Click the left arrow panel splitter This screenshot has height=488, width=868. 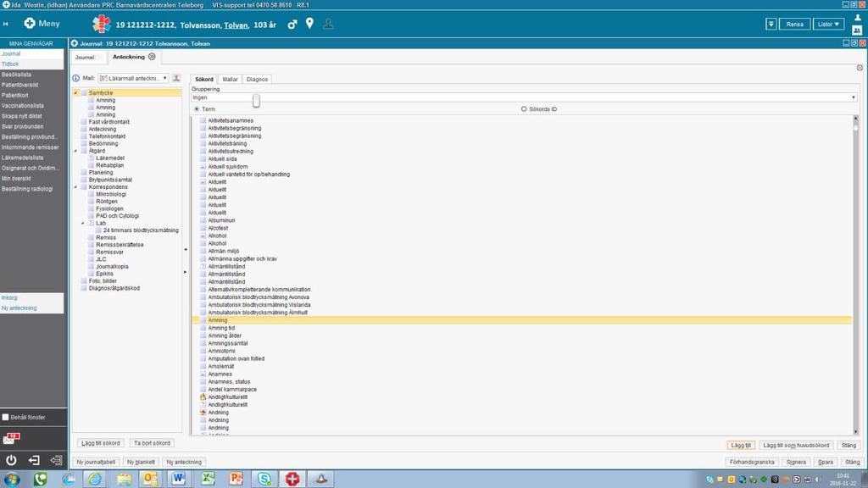[186, 250]
